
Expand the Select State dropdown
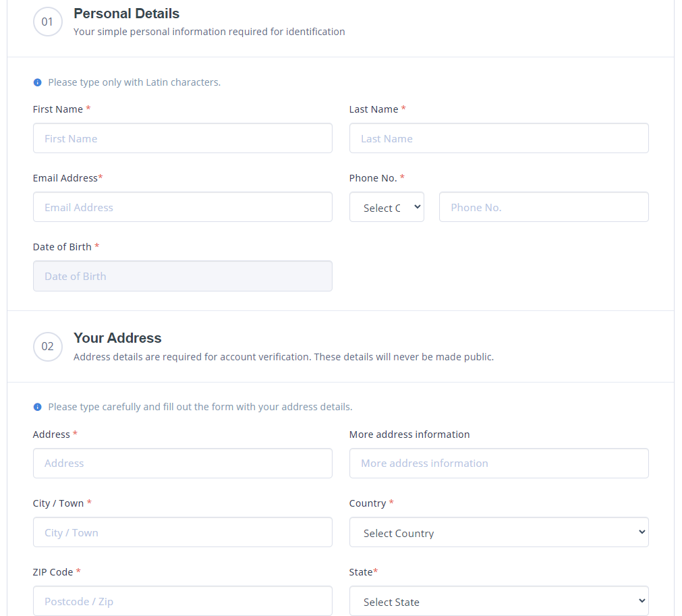point(499,600)
